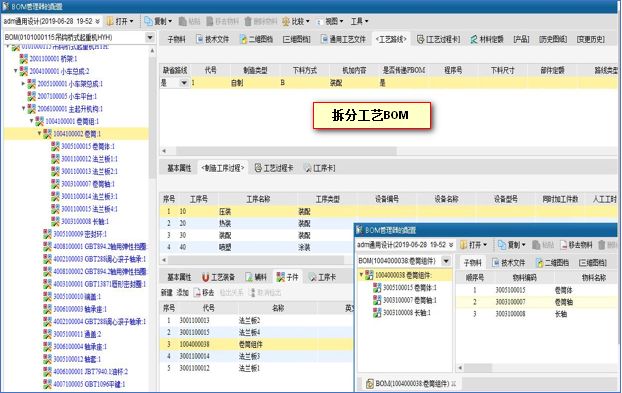Switch to 子物料 tab in main window
This screenshot has height=393, width=622.
[x=176, y=39]
